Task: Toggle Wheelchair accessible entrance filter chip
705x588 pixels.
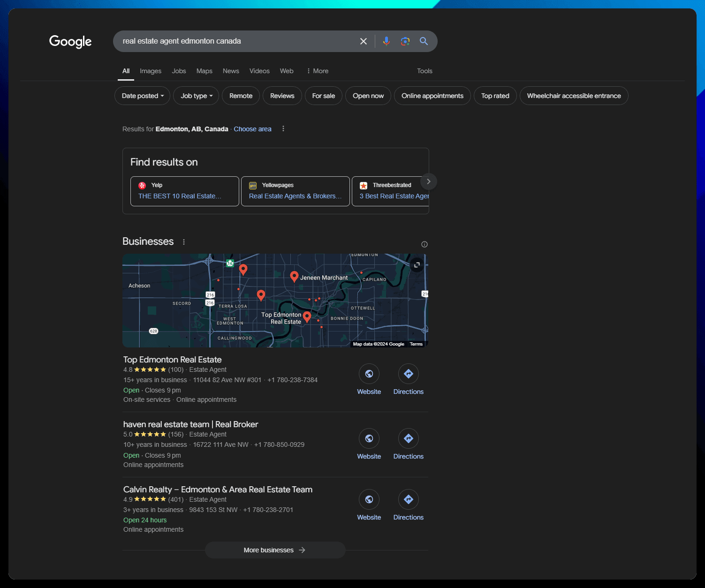Action: click(574, 96)
